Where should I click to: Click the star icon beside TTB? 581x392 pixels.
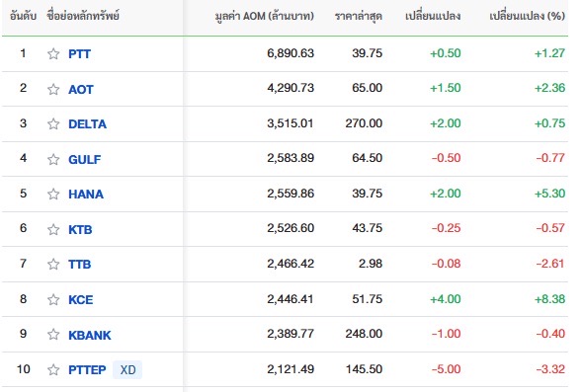(53, 264)
